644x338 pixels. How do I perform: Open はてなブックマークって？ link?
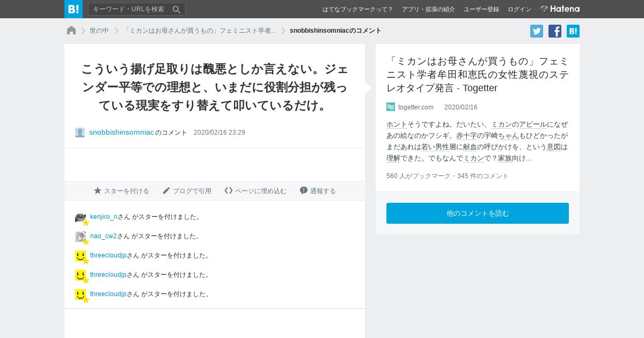(x=357, y=9)
